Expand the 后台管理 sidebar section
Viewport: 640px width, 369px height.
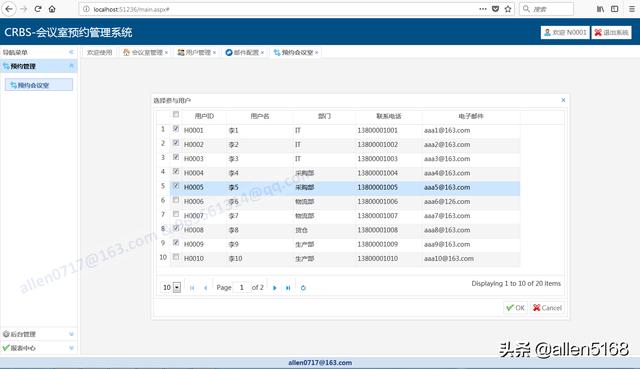coord(38,334)
